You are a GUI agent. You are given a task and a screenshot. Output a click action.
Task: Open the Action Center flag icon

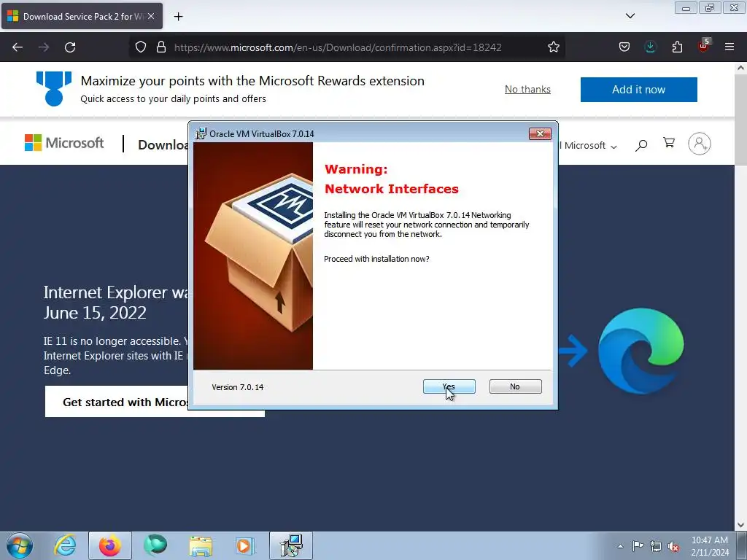638,546
